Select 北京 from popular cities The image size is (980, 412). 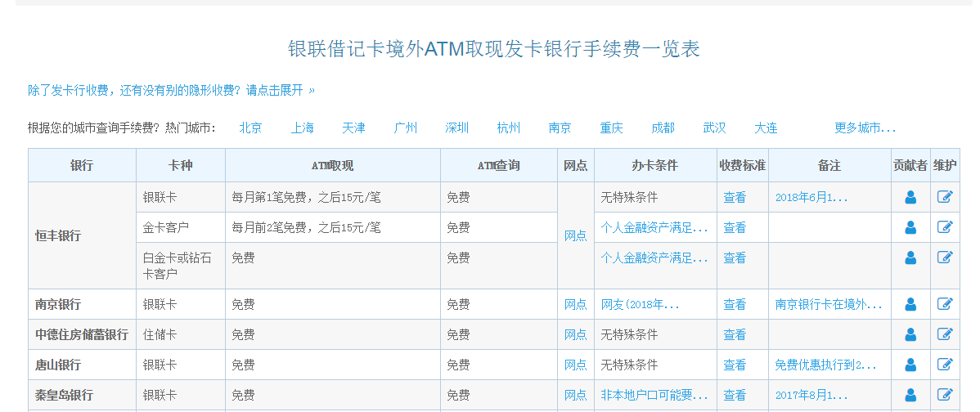coord(250,128)
